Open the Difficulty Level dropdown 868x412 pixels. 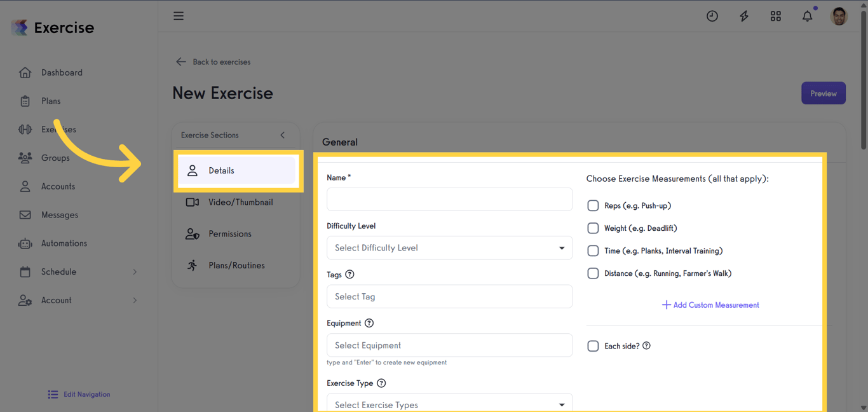449,248
